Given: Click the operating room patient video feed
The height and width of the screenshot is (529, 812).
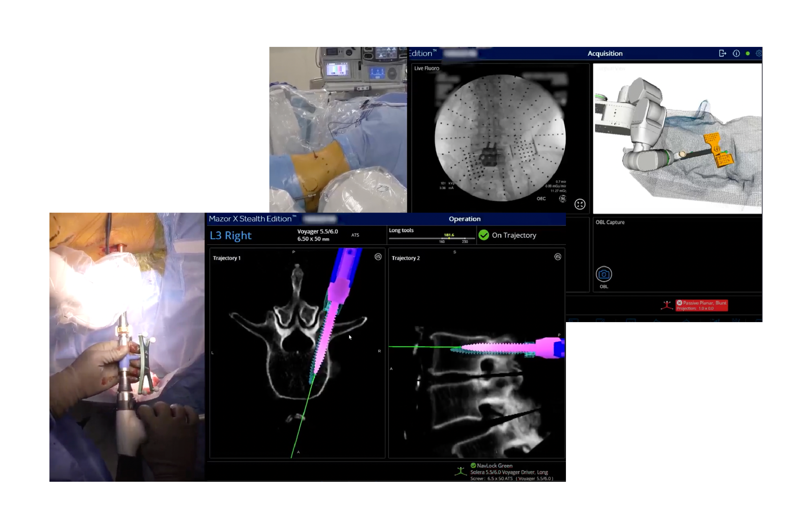Looking at the screenshot, I should [338, 130].
